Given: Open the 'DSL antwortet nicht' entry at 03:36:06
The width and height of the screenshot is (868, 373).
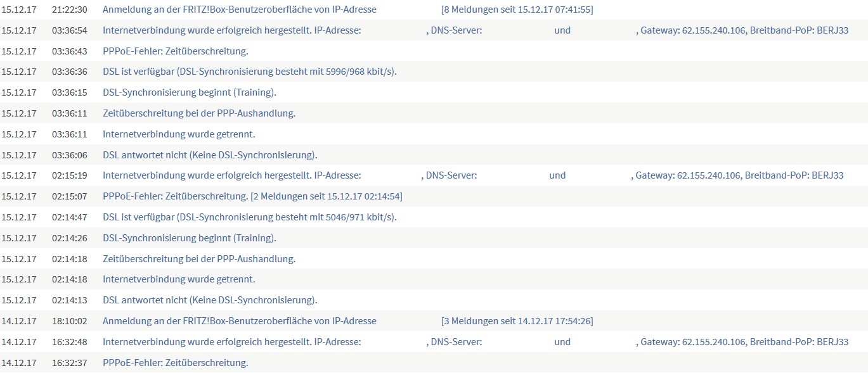Looking at the screenshot, I should (x=210, y=155).
